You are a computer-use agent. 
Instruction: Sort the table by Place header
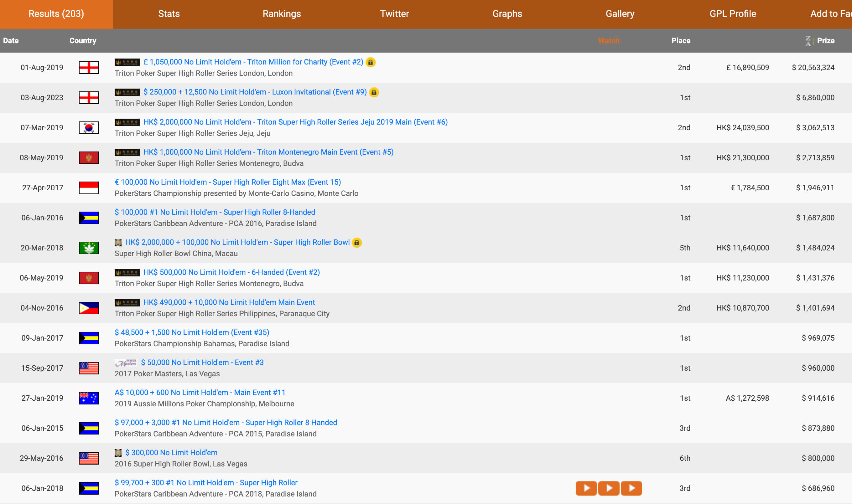coord(680,41)
